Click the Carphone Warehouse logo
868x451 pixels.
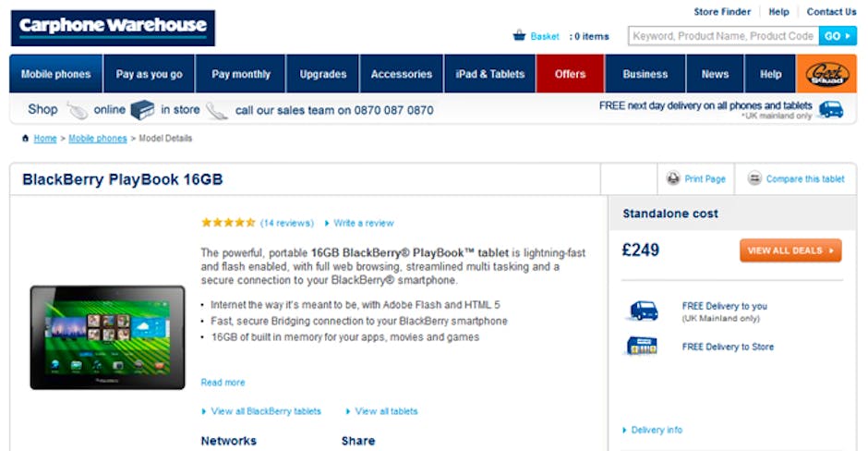pos(113,27)
